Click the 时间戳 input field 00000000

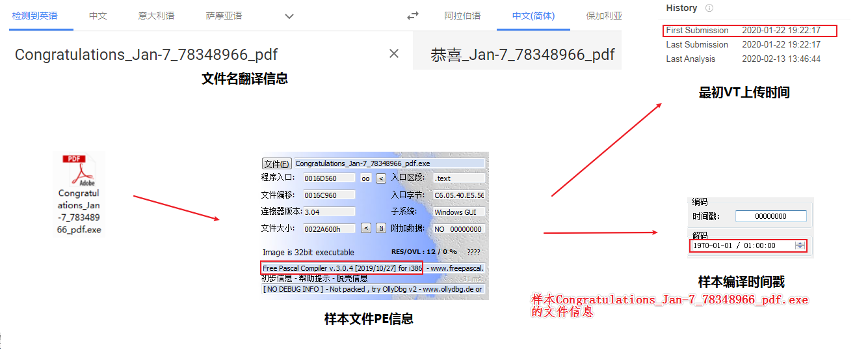(770, 216)
